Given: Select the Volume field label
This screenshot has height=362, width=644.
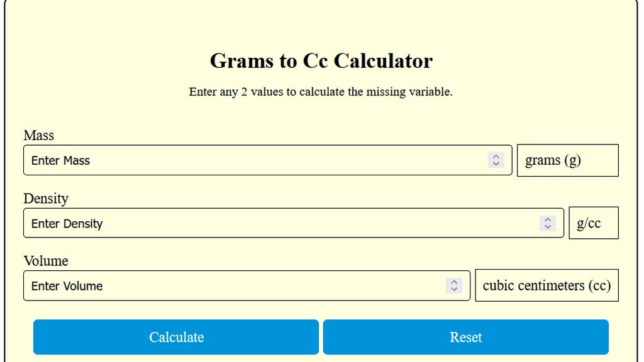Looking at the screenshot, I should tap(45, 261).
